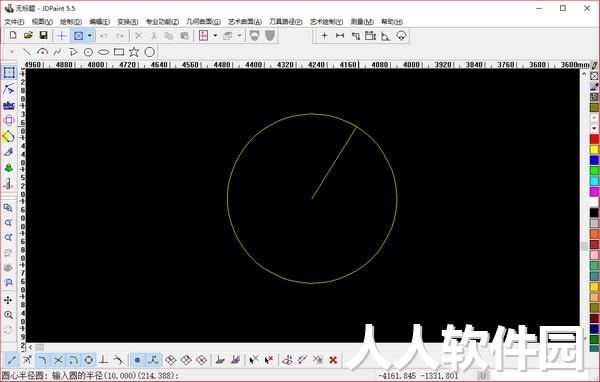Choose the straight line drawing tool
This screenshot has width=600, height=382.
click(27, 52)
